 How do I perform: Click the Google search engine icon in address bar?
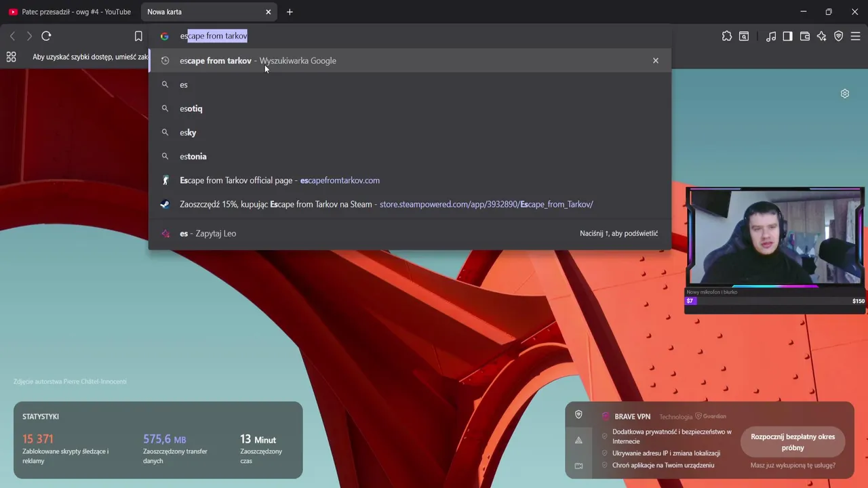tap(164, 36)
